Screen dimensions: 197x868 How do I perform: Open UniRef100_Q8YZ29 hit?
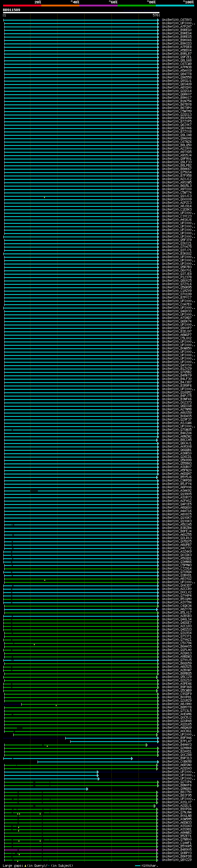tap(177, 860)
